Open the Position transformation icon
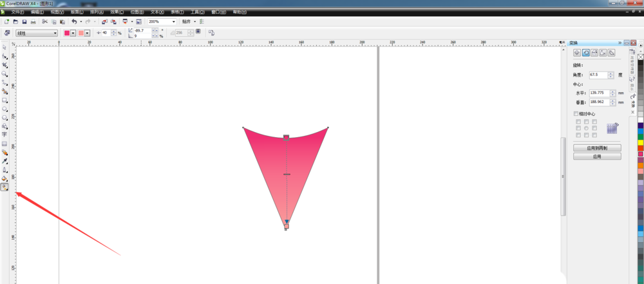 click(x=577, y=53)
